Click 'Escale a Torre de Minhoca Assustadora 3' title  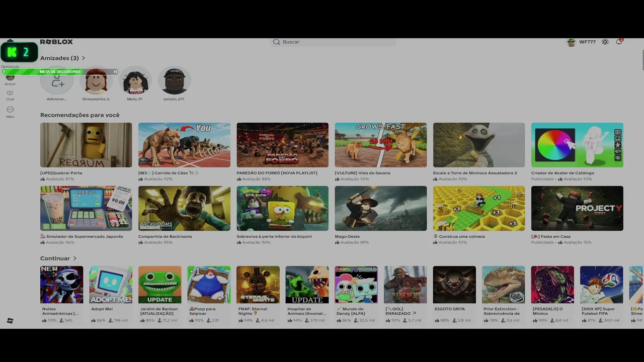click(x=475, y=173)
